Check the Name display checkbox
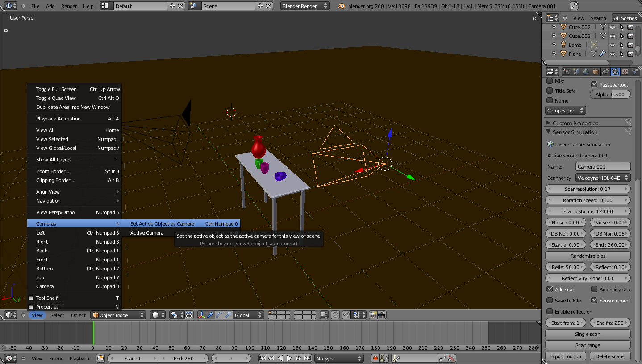Viewport: 642px width, 364px height. pos(550,100)
